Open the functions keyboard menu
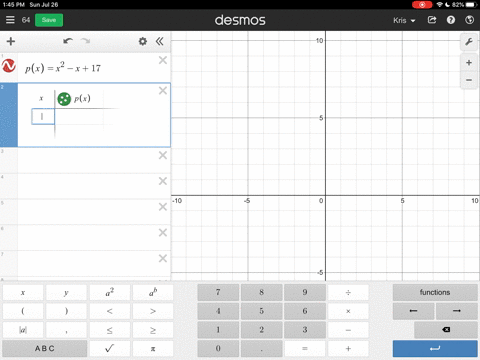Screen dimensions: 480x360 point(435,293)
